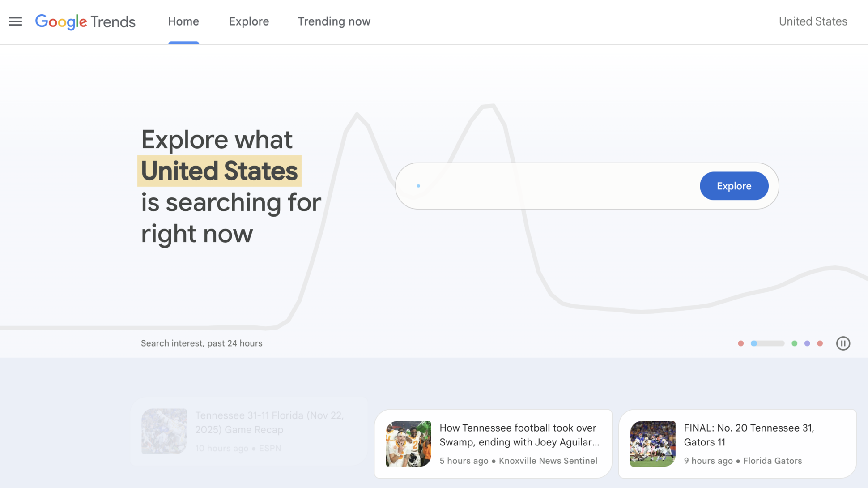Click inside the trends search input field
This screenshot has width=868, height=488.
click(537, 186)
